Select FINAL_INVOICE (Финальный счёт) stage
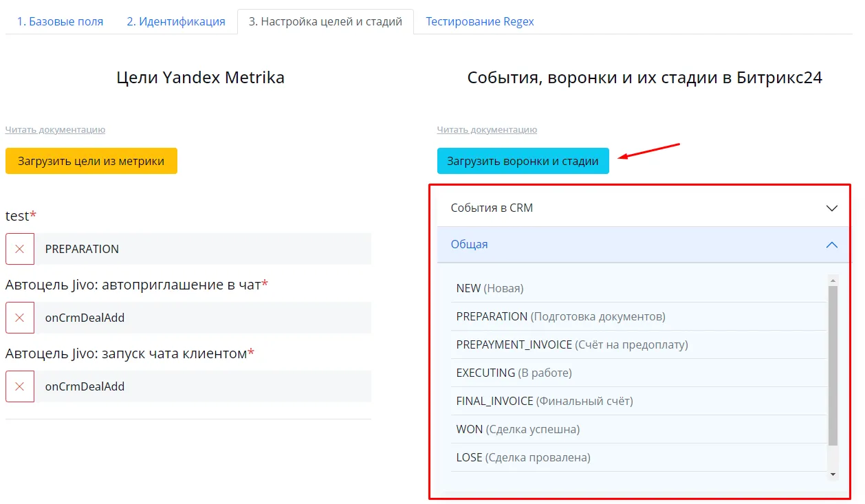 (639, 401)
